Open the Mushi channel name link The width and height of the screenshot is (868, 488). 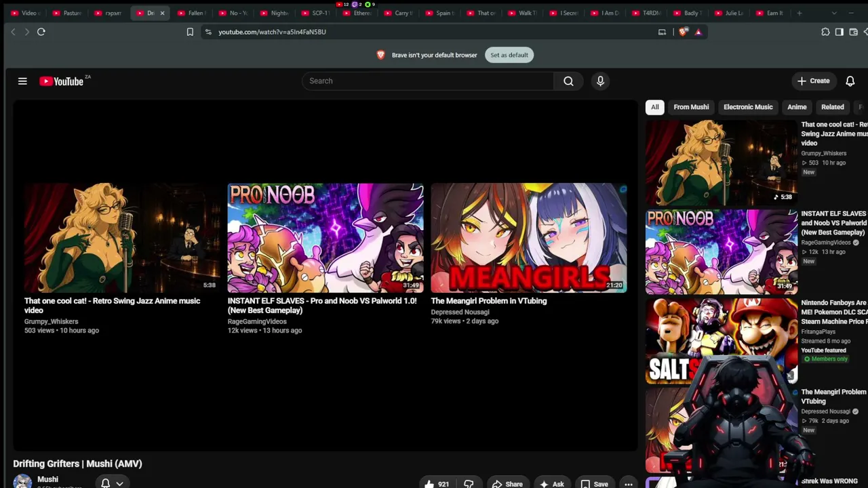tap(47, 479)
